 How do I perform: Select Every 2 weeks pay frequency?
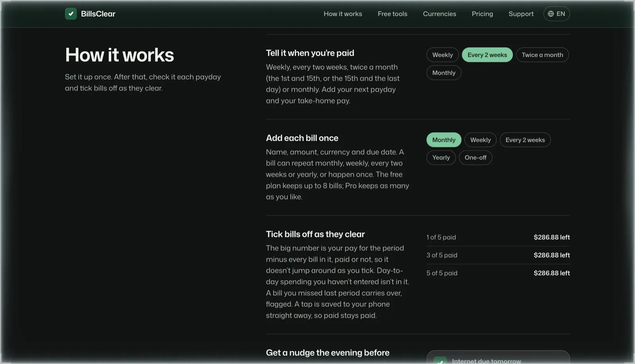pyautogui.click(x=487, y=55)
